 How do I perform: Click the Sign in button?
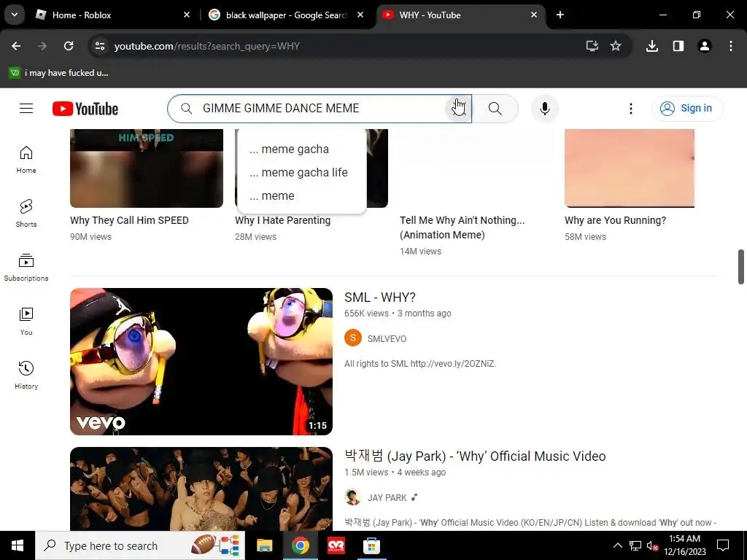[x=686, y=109]
